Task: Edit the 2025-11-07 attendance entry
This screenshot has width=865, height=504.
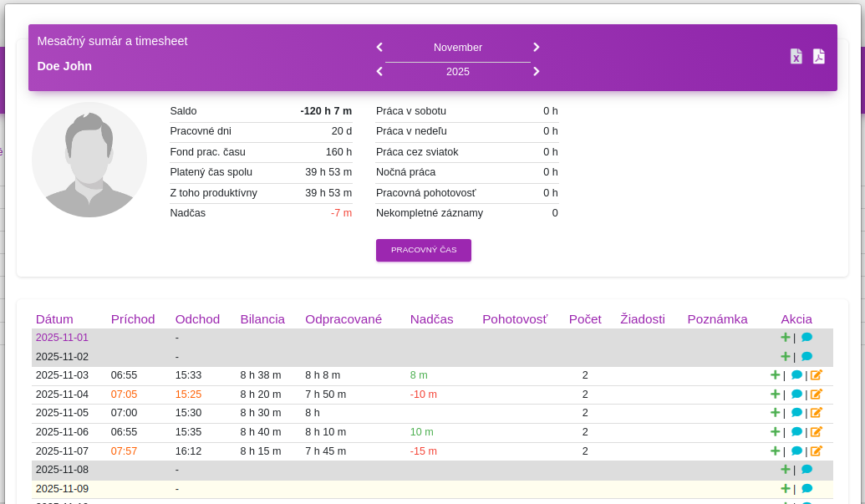Action: [817, 451]
